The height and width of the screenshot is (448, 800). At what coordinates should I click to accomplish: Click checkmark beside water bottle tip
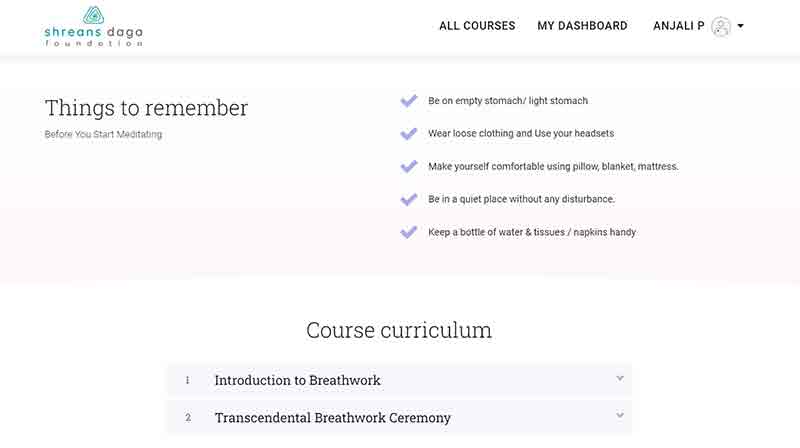(x=408, y=232)
